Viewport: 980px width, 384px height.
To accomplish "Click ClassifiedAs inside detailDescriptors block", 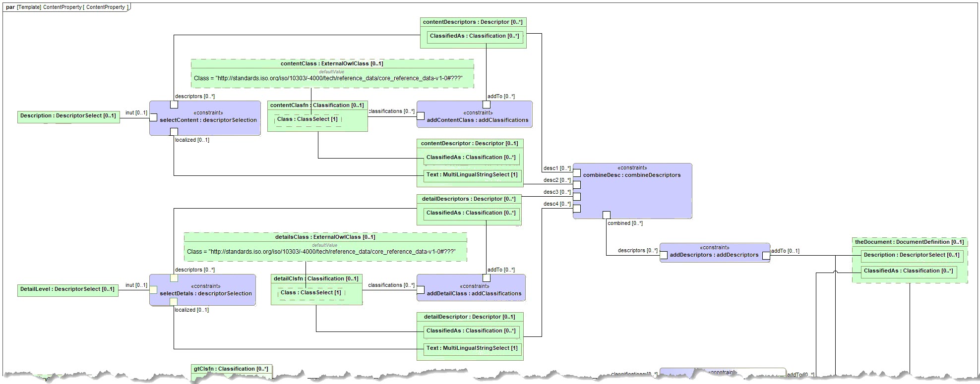I will [x=471, y=213].
